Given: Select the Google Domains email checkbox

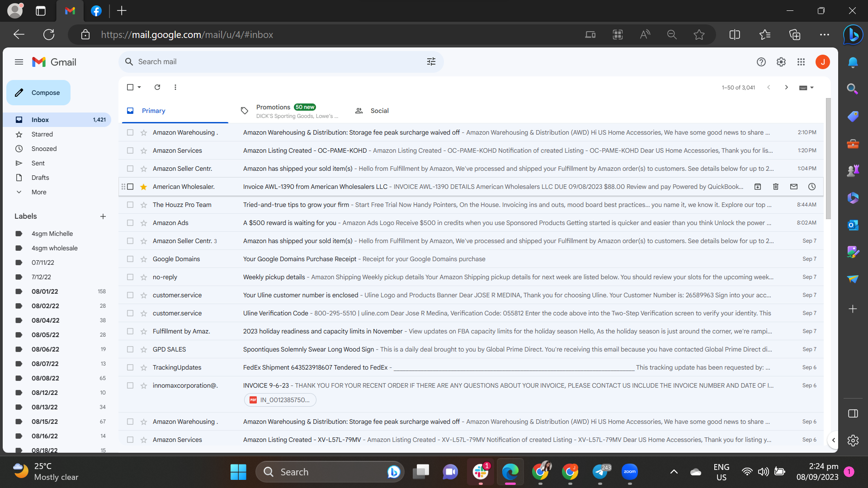Looking at the screenshot, I should pos(130,259).
